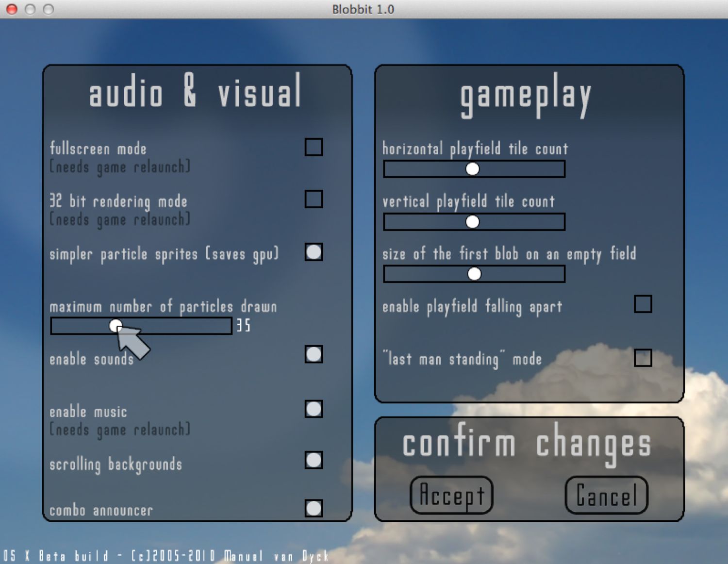Click the "enable sounds" label
728x564 pixels.
(x=92, y=359)
